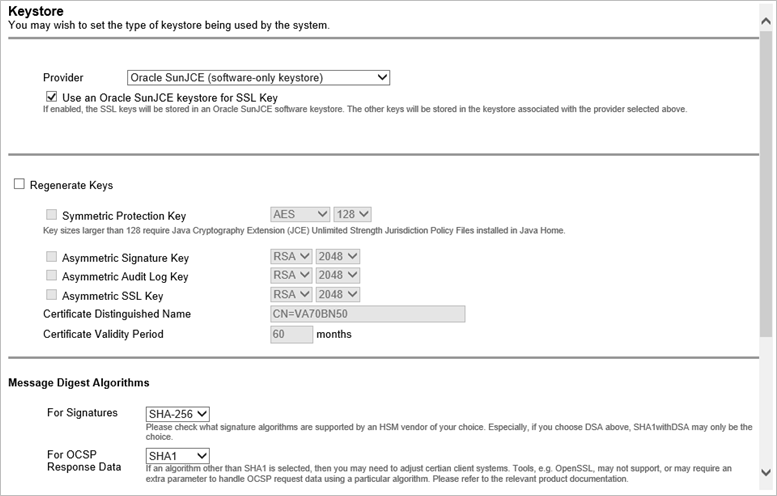The width and height of the screenshot is (777, 496).
Task: Open Asymmetric Signature Key 2048 size dropdown
Action: [x=337, y=257]
